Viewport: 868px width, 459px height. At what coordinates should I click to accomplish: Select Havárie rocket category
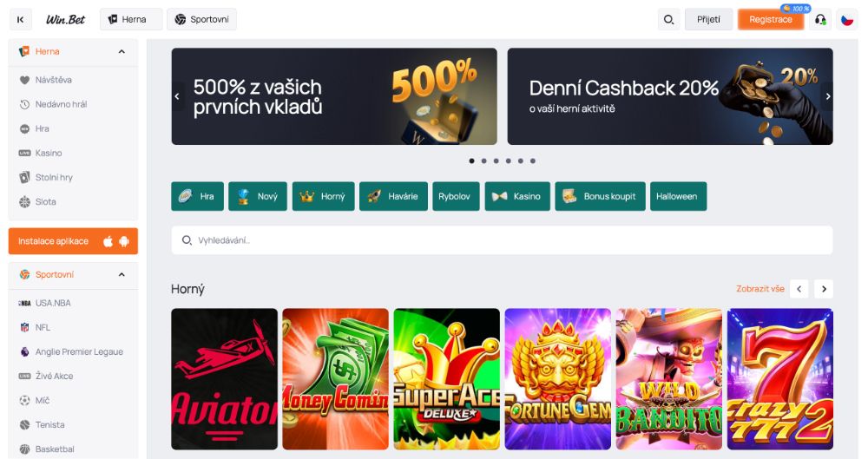click(x=393, y=196)
